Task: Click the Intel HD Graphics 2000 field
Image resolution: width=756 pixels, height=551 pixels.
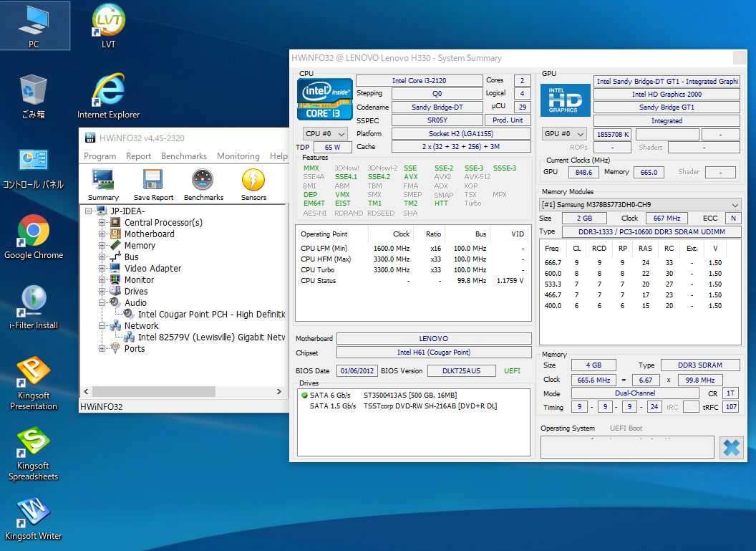Action: [x=667, y=94]
